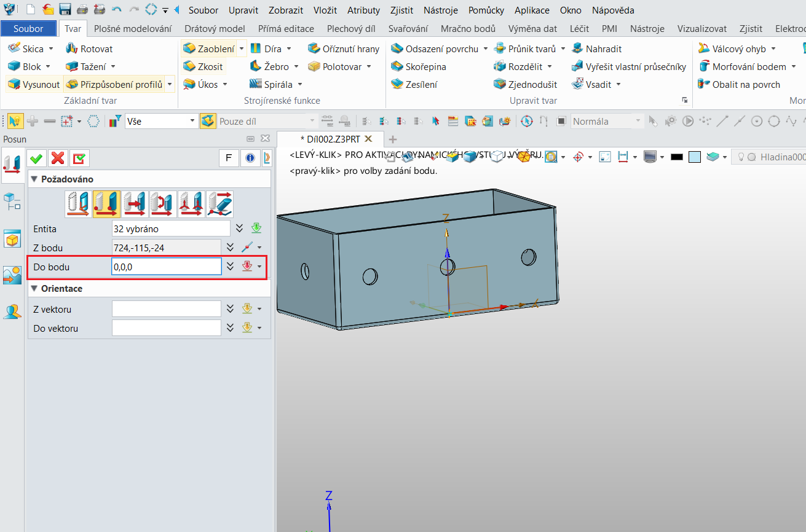The width and height of the screenshot is (806, 532).
Task: Switch to the Plošné modelování ribbon tab
Action: tap(133, 28)
